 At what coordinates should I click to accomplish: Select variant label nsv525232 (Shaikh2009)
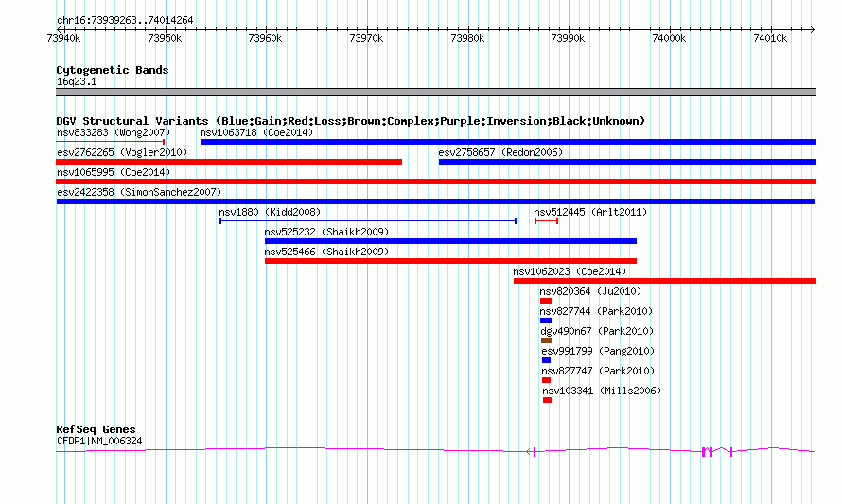(326, 232)
